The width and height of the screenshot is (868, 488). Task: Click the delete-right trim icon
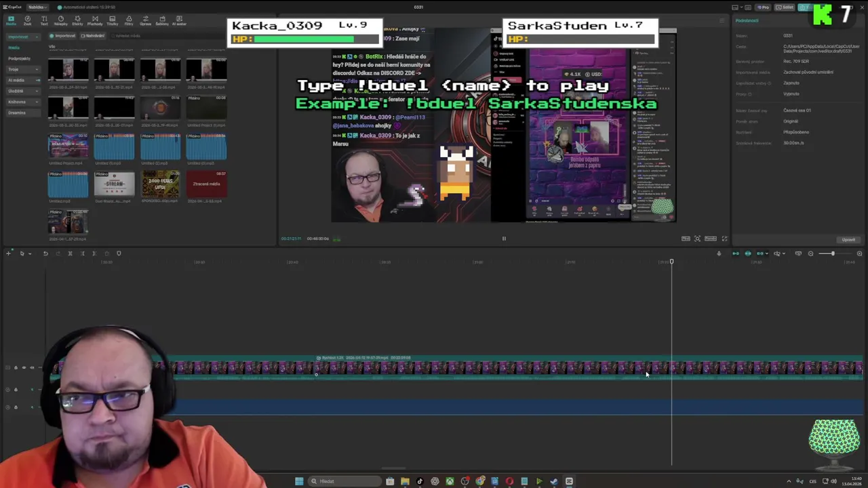click(94, 253)
